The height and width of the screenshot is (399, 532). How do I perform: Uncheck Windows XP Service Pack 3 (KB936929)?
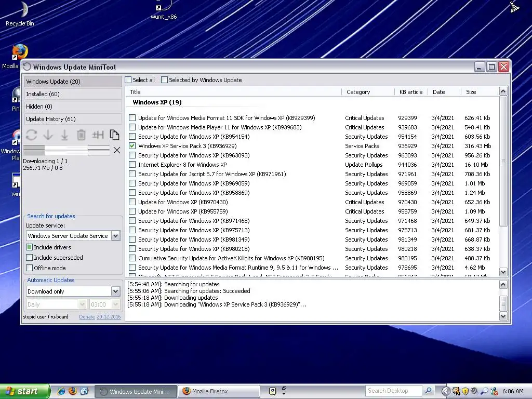coord(132,146)
